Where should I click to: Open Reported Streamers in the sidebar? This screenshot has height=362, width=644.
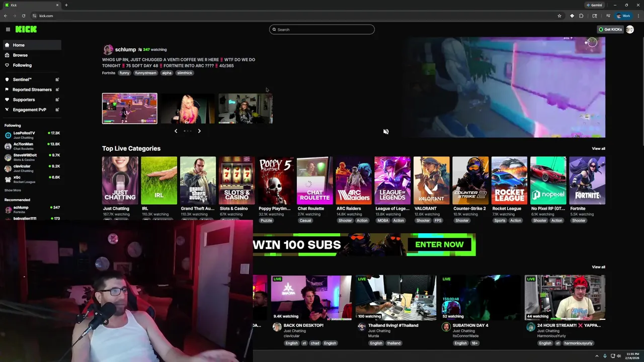click(32, 89)
